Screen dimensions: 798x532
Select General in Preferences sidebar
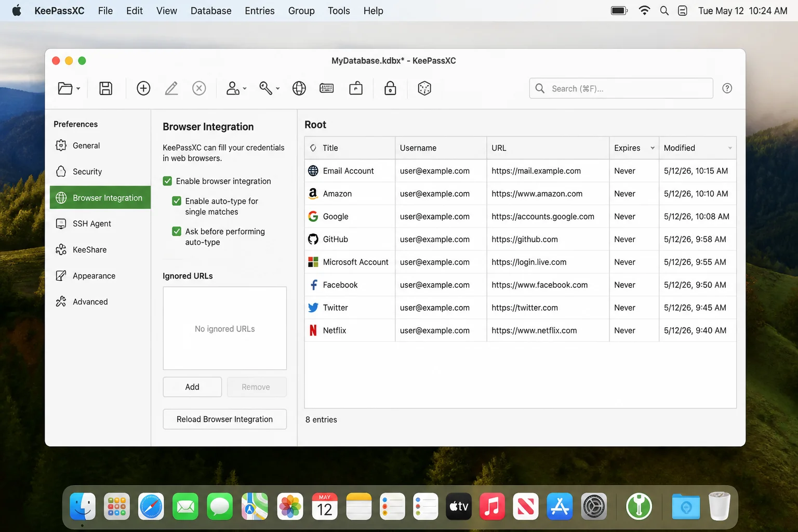[x=100, y=145]
